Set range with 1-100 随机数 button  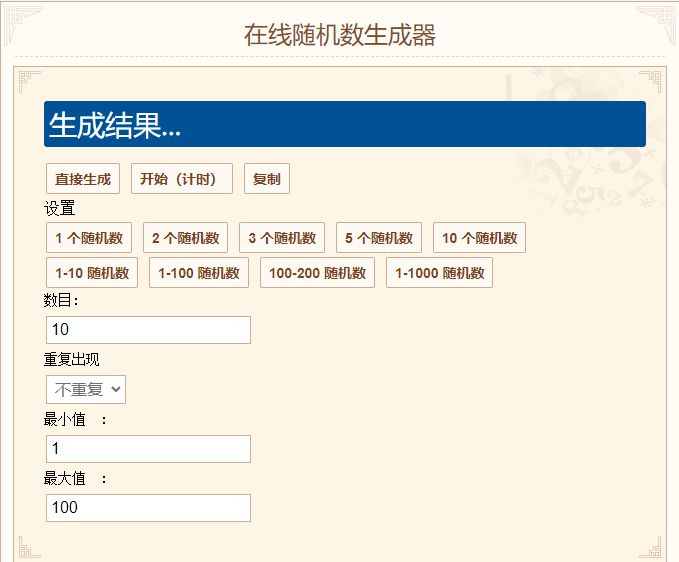point(199,272)
